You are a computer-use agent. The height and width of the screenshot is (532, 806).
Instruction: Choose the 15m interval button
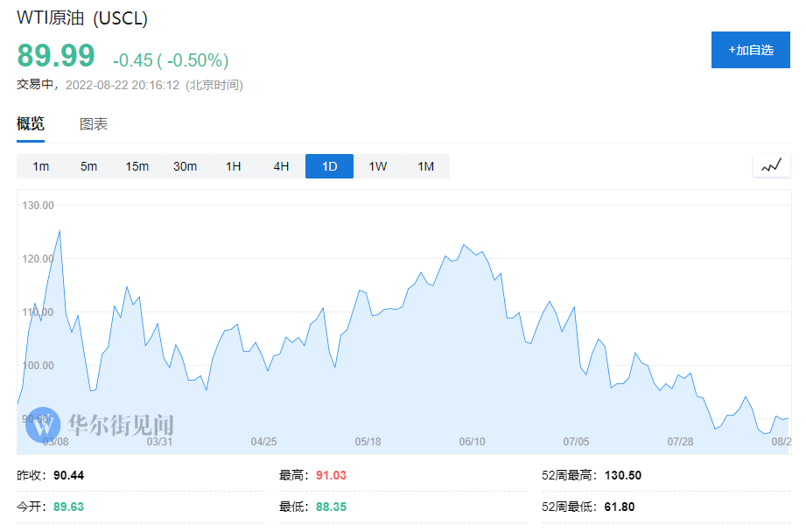tap(137, 166)
